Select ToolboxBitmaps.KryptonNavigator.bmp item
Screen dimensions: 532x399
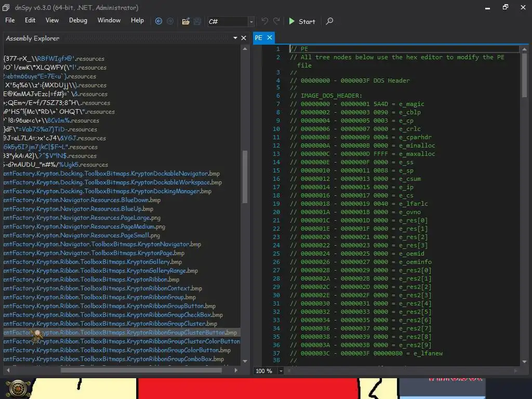coord(102,244)
